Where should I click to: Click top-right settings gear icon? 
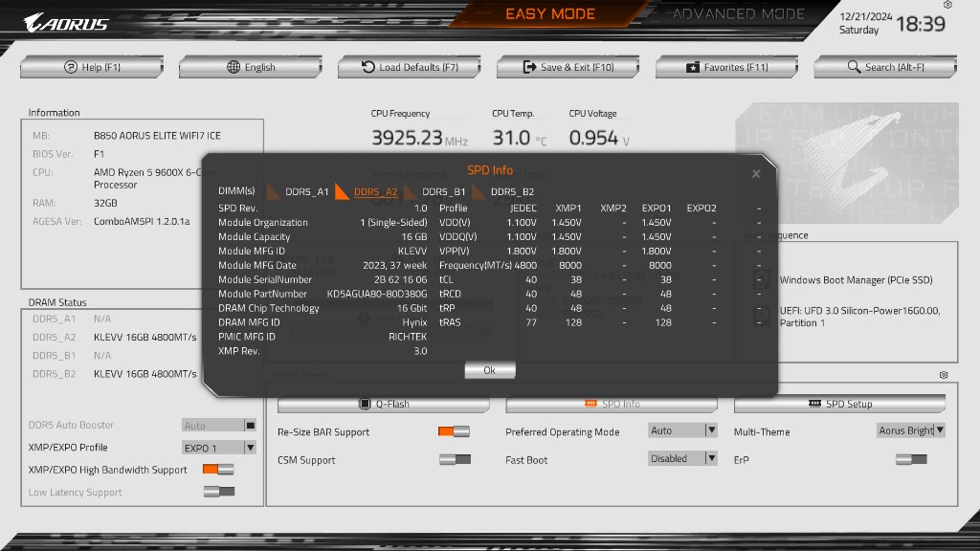pyautogui.click(x=947, y=5)
